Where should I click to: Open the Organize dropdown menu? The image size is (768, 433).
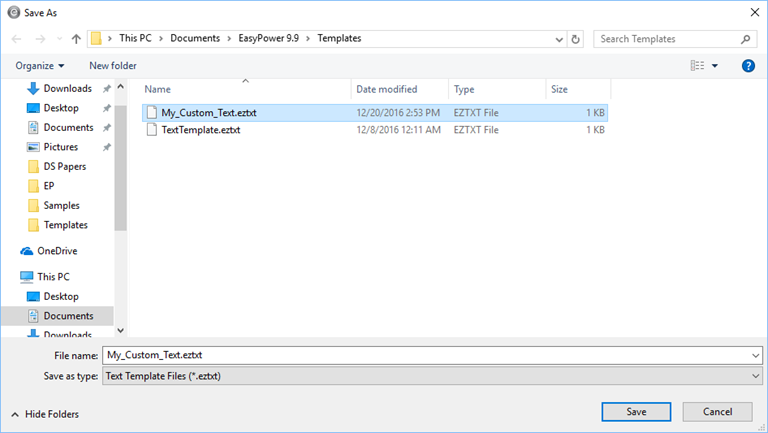point(40,66)
